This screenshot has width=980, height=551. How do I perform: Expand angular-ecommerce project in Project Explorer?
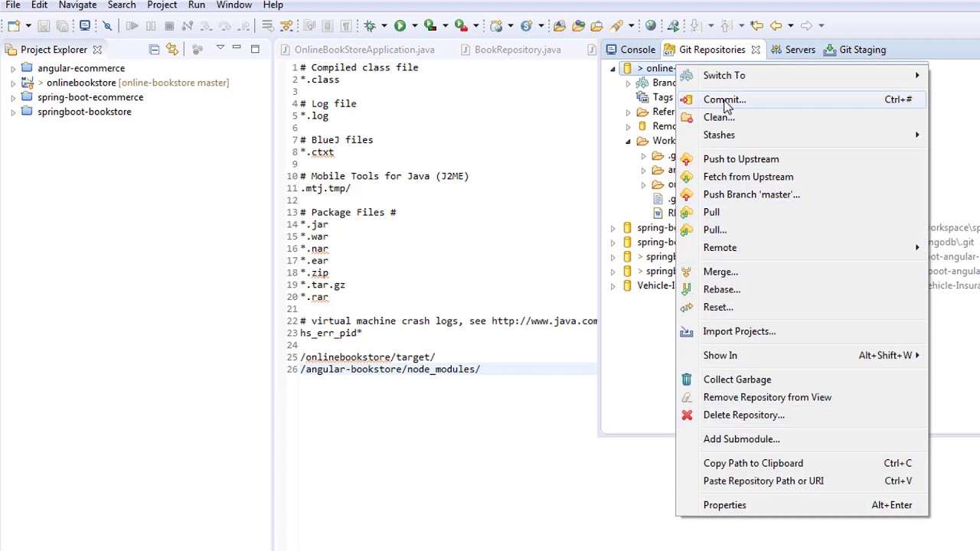pyautogui.click(x=13, y=68)
